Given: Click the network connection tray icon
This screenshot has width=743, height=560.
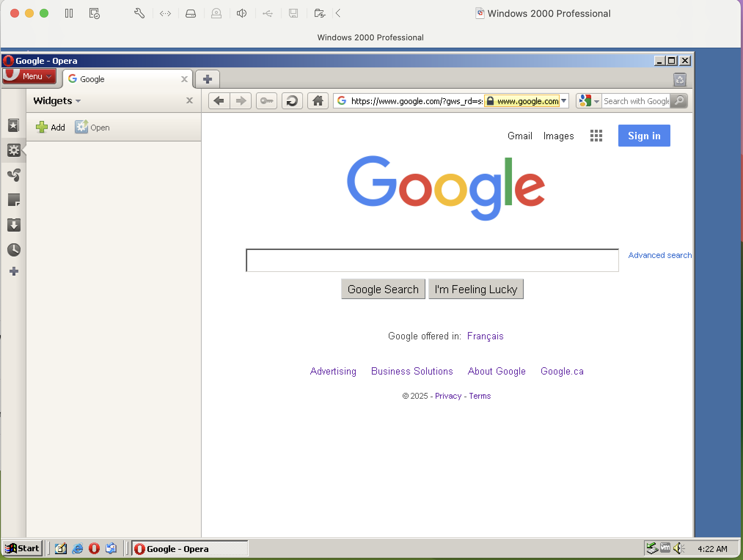Looking at the screenshot, I should (x=652, y=548).
